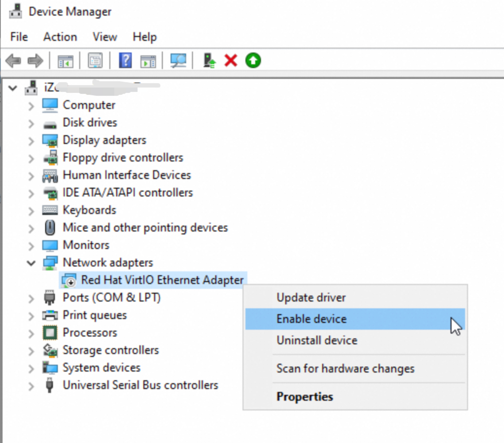Select the Display adapters tree item
Image resolution: width=504 pixels, height=443 pixels.
click(104, 140)
